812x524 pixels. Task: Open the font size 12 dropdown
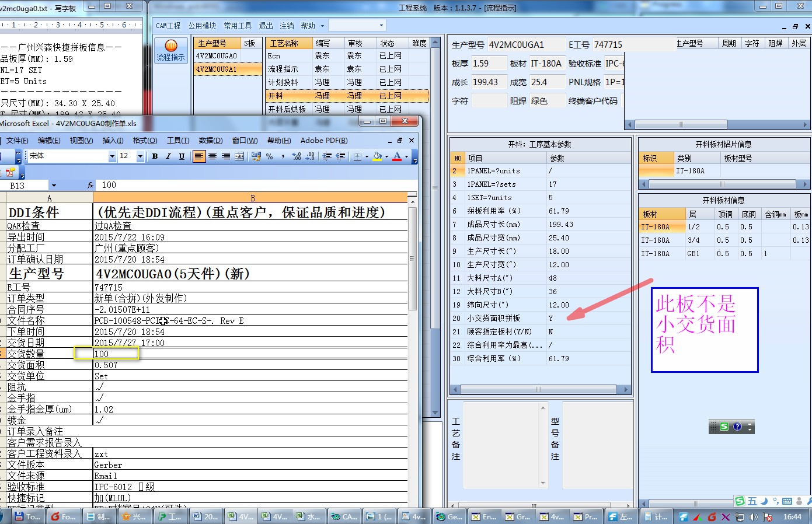[x=140, y=156]
